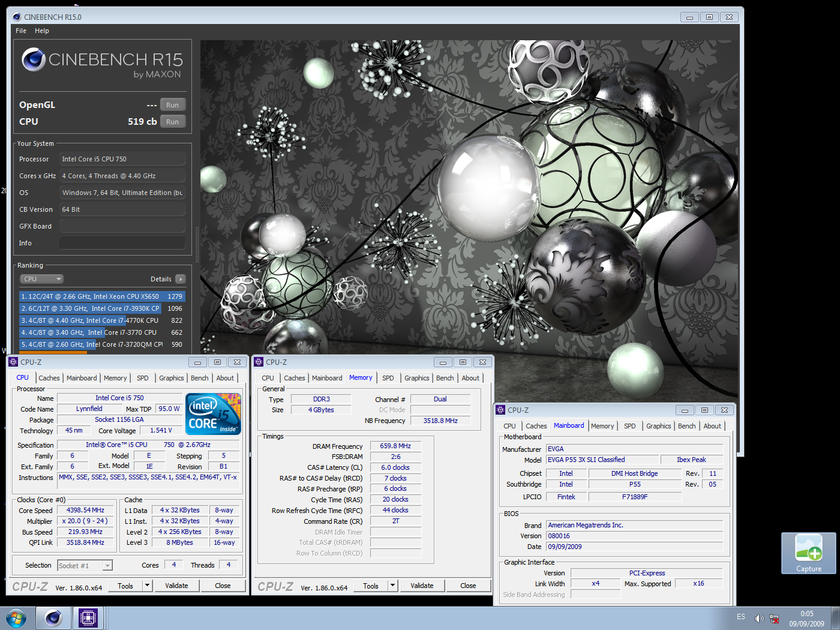The height and width of the screenshot is (630, 840).
Task: Click the volume speaker tray icon
Action: coord(759,618)
